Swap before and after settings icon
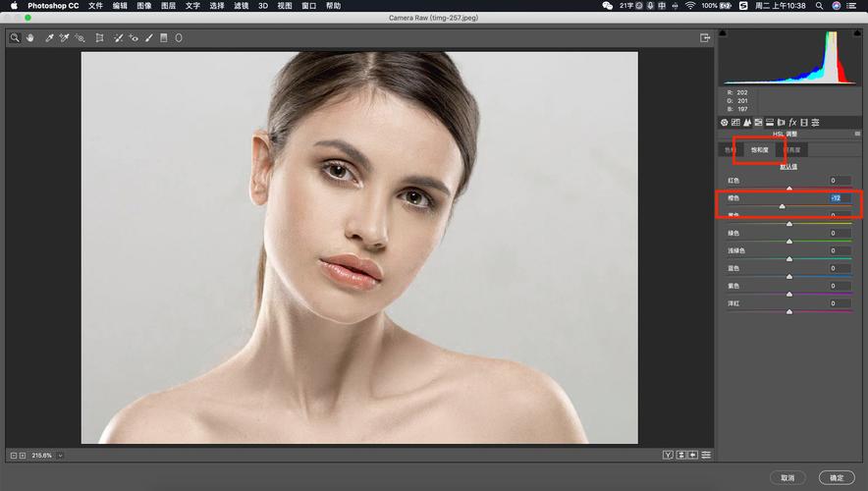868x491 pixels. [x=681, y=455]
